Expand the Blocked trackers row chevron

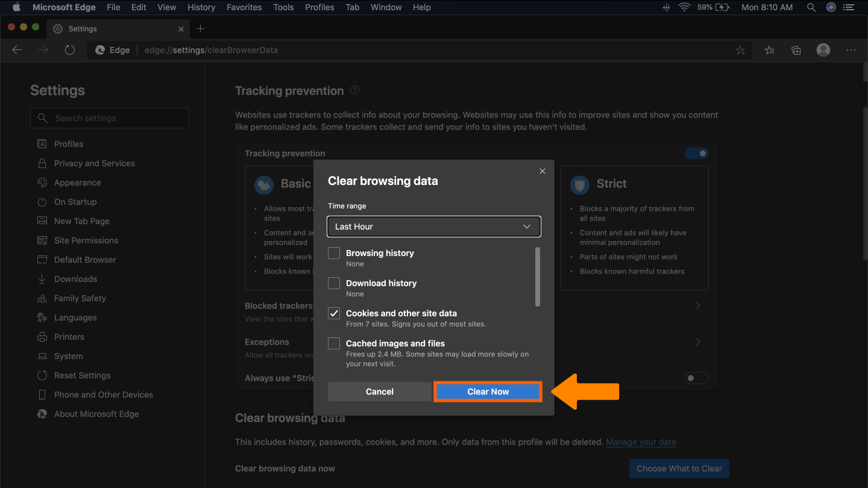698,306
